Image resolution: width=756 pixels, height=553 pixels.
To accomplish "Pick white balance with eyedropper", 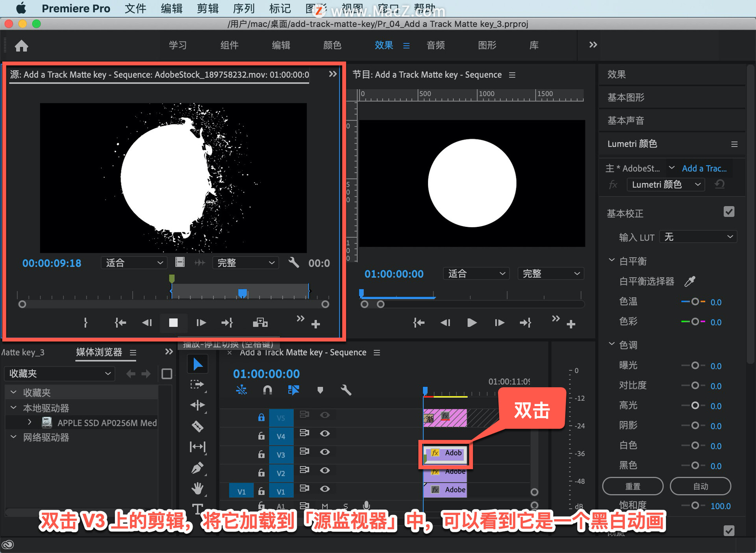I will point(690,281).
